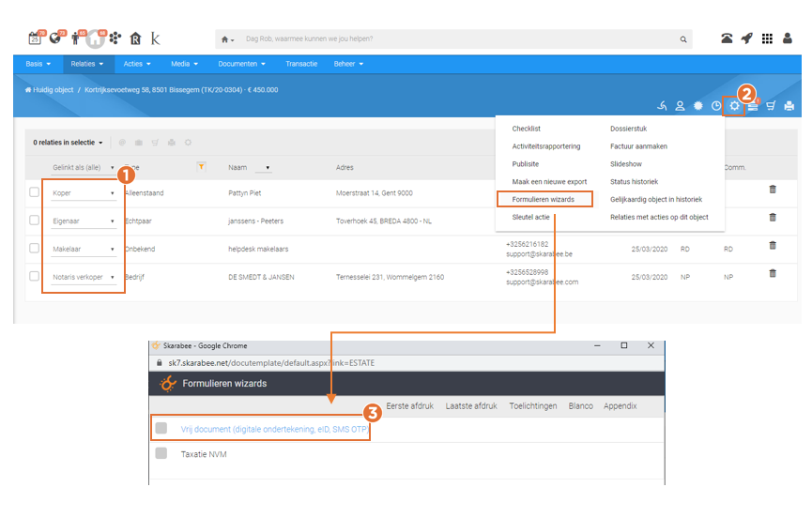Expand the 0 relaties in selectie dropdown

[68, 143]
